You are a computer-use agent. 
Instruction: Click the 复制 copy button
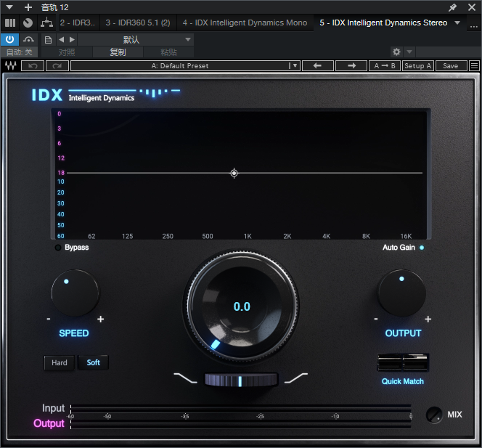118,52
